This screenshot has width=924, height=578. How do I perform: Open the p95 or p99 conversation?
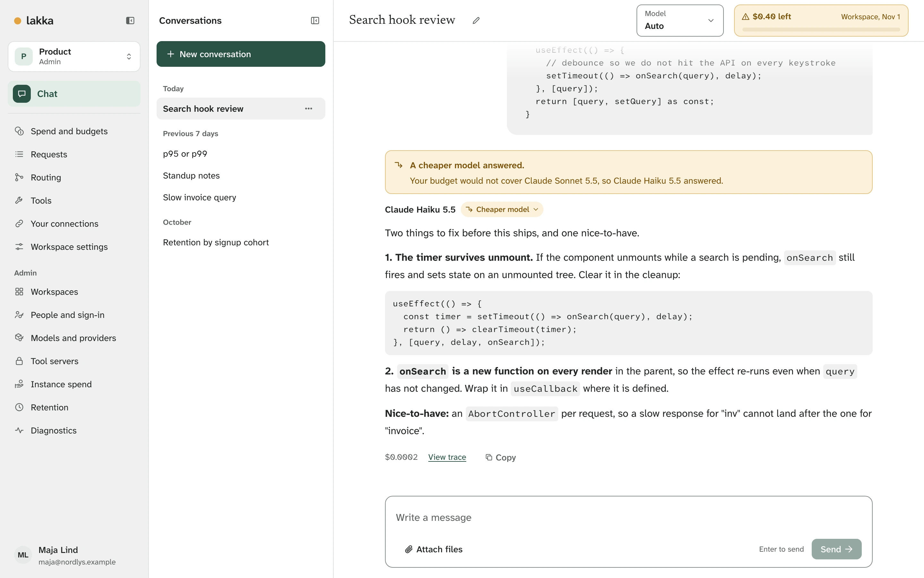coord(241,154)
